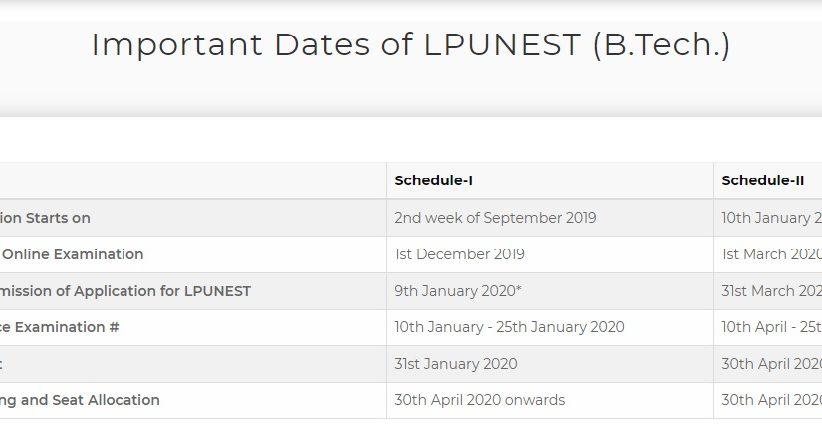Screen dimensions: 822x433
Task: Select the Schedule-II 1st March 2020 cell
Action: pos(771,254)
